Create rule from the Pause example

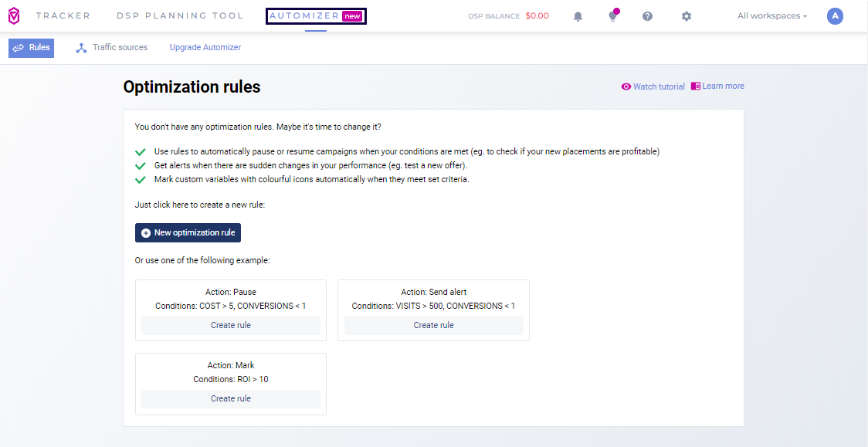pyautogui.click(x=230, y=325)
